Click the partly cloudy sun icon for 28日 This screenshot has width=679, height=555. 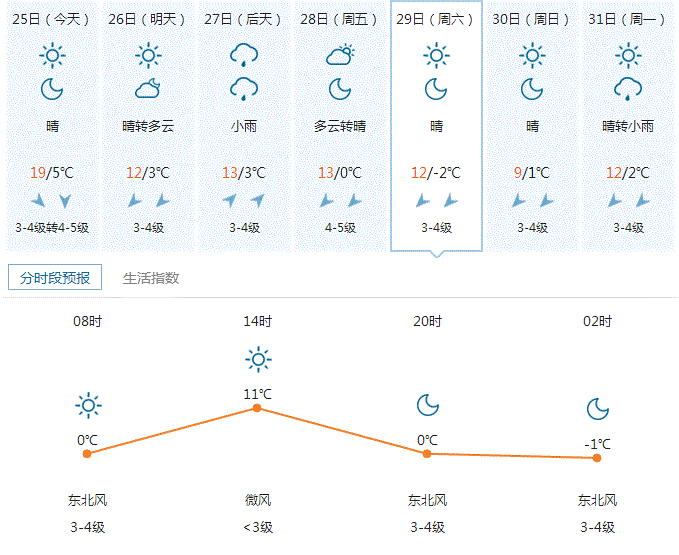[340, 55]
